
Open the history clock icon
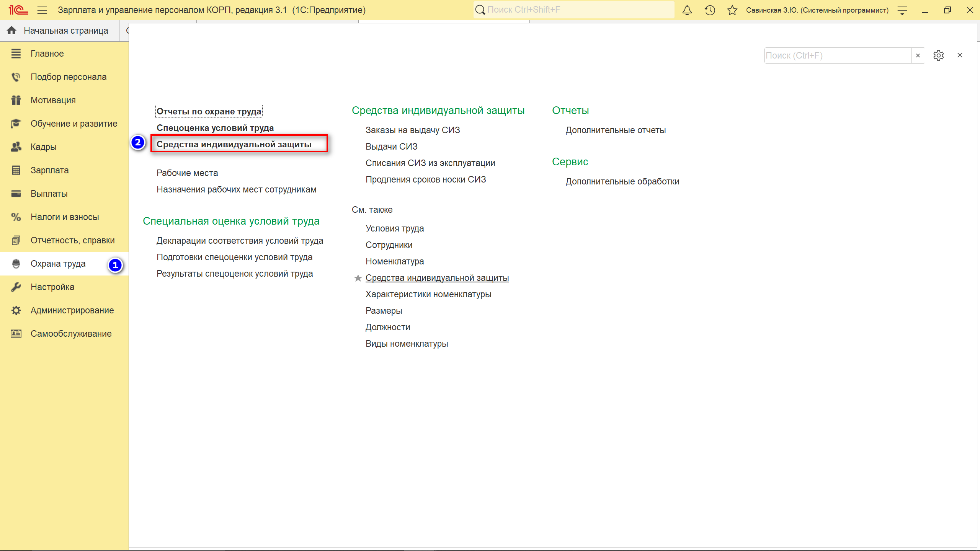(x=710, y=10)
